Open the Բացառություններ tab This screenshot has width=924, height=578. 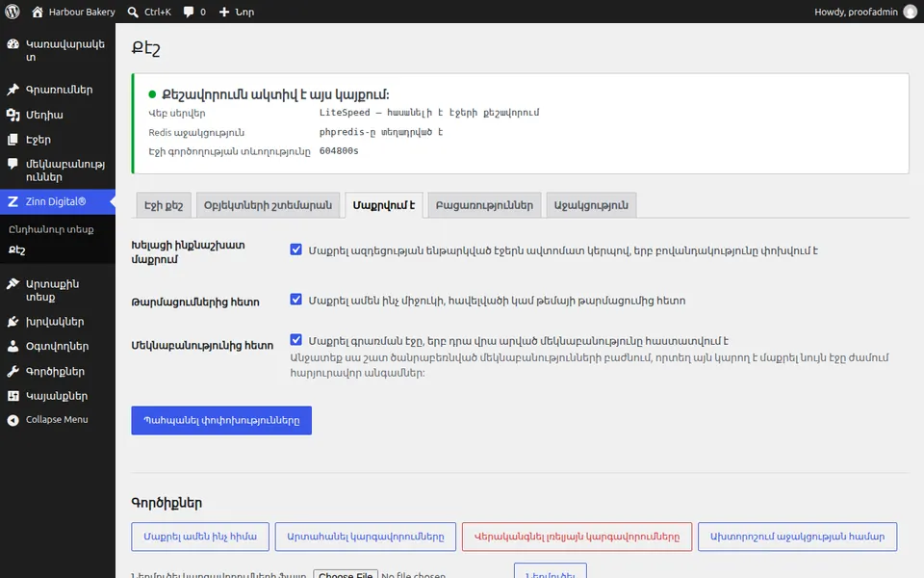click(484, 205)
